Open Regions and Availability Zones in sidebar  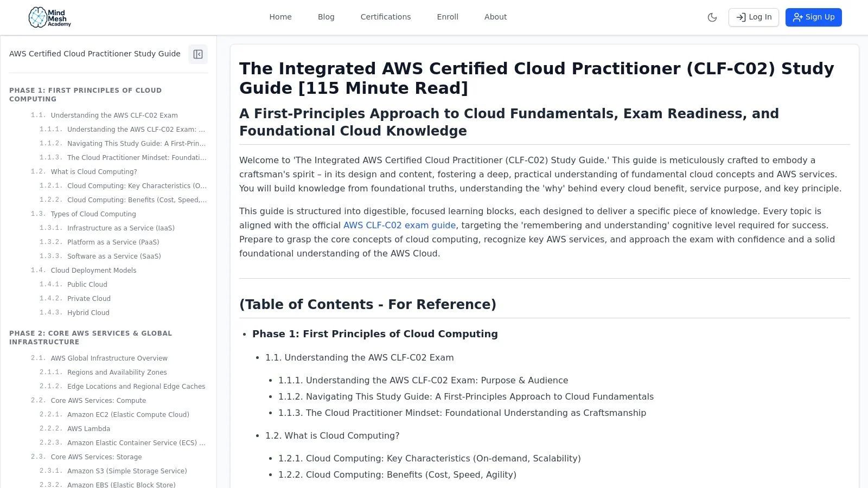(117, 373)
